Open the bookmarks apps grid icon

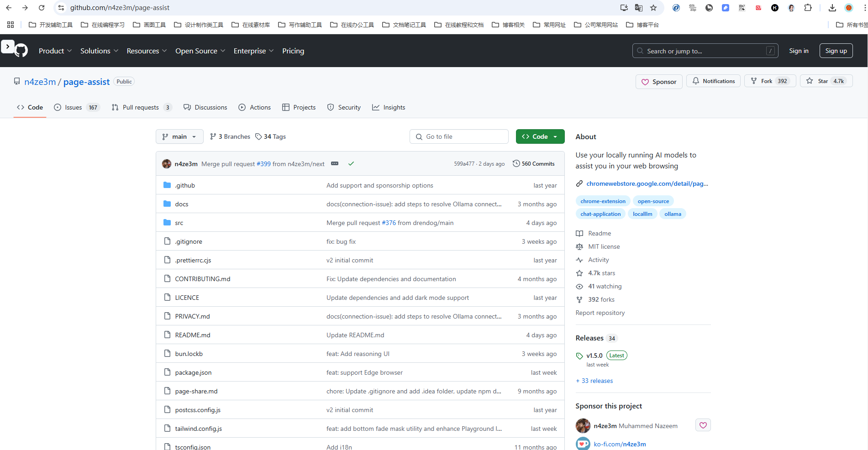tap(11, 25)
